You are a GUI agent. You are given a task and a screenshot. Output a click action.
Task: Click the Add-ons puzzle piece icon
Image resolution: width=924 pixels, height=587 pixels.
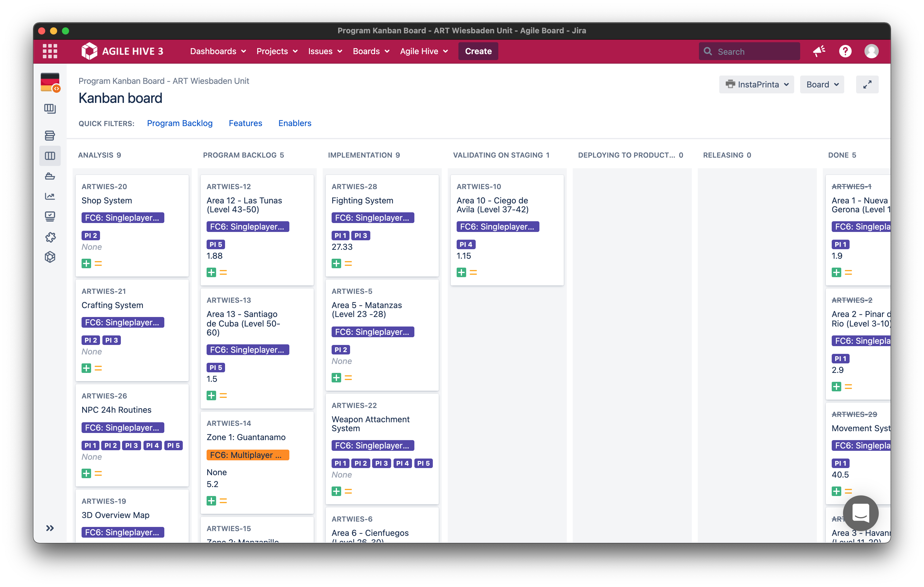click(x=50, y=237)
